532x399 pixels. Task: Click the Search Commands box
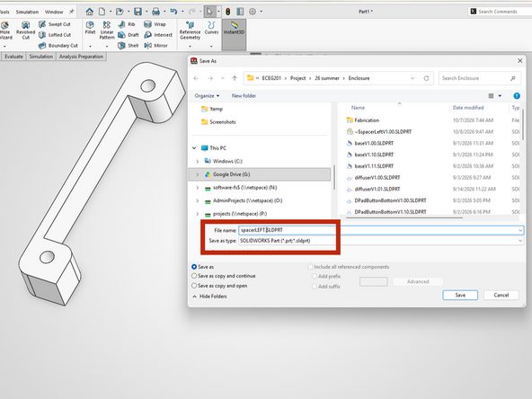(x=501, y=12)
